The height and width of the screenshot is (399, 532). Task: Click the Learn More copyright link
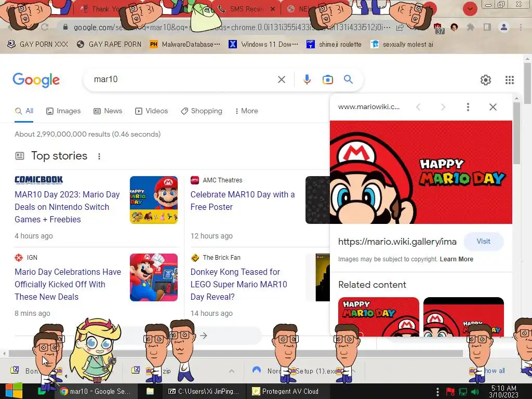click(x=456, y=259)
